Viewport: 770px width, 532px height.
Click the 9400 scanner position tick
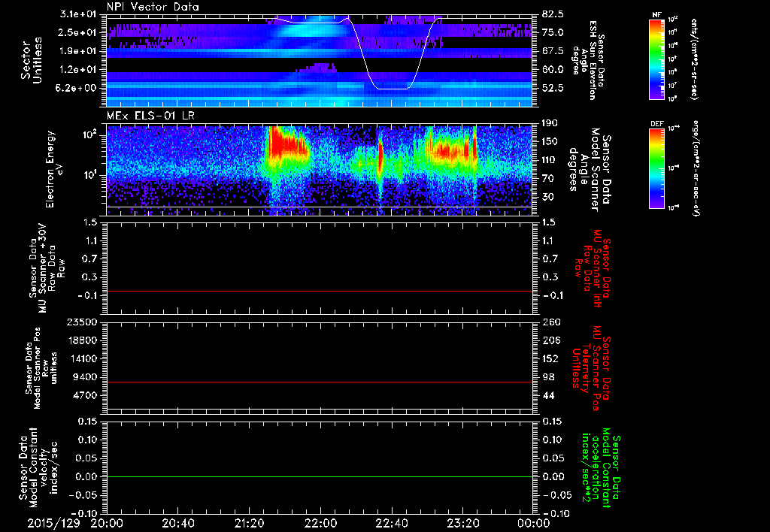pos(86,377)
